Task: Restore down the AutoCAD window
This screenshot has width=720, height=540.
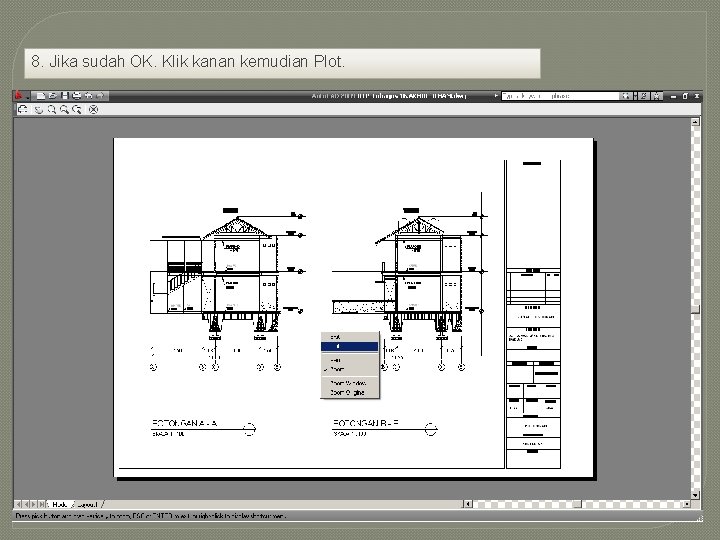Action: [685, 96]
